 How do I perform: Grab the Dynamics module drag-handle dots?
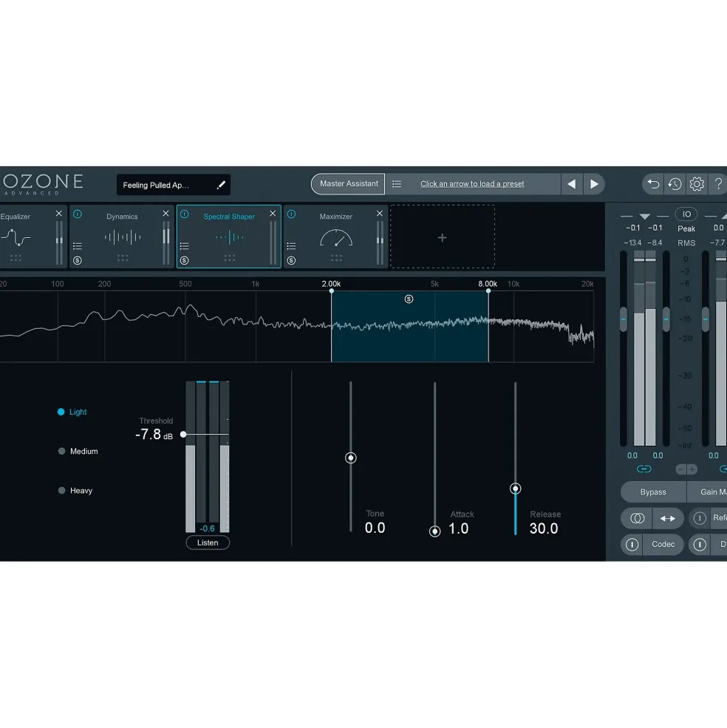click(x=123, y=258)
